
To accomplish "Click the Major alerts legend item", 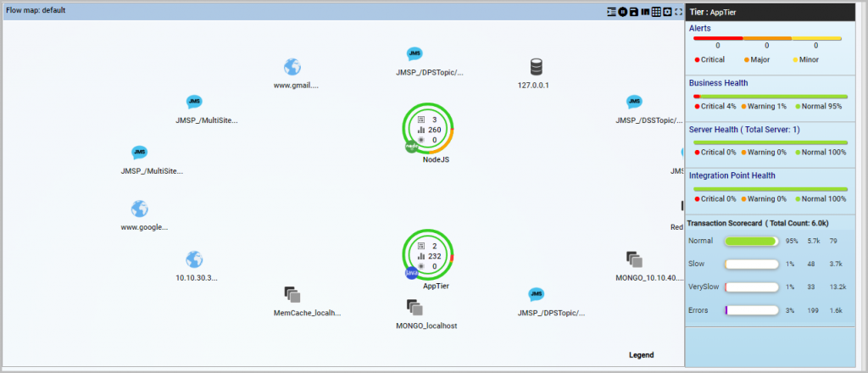I will coord(757,60).
